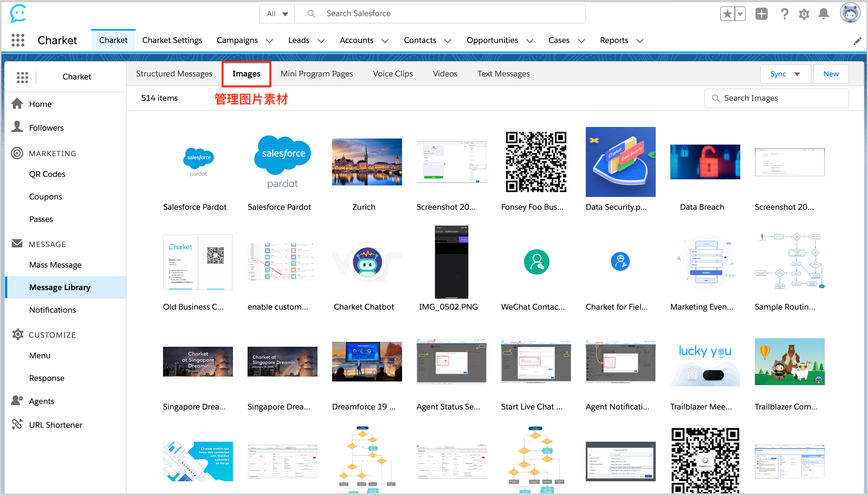This screenshot has width=868, height=495.
Task: Open the IMG_0502.PNG thumbnail
Action: coord(451,262)
